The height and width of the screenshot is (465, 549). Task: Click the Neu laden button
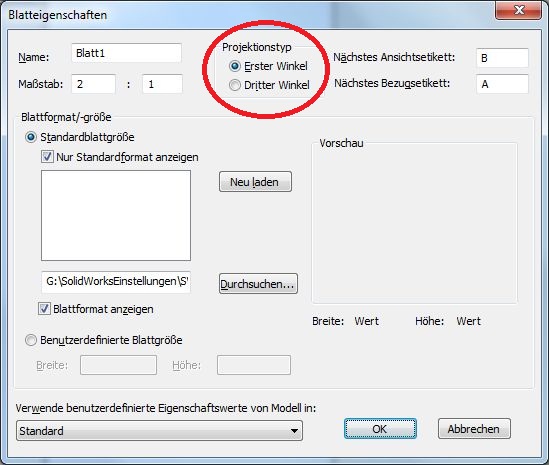255,182
